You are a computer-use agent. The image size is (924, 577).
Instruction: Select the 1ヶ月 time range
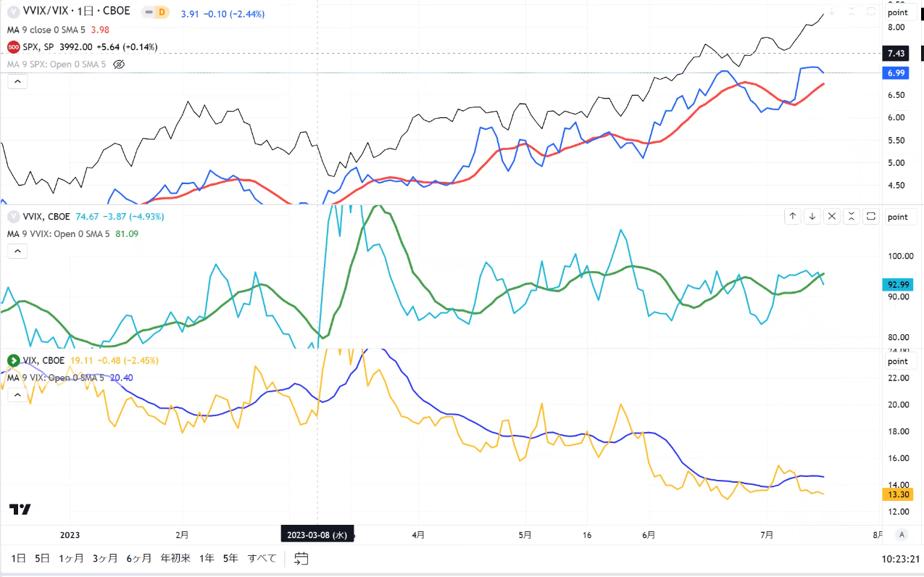(x=71, y=558)
